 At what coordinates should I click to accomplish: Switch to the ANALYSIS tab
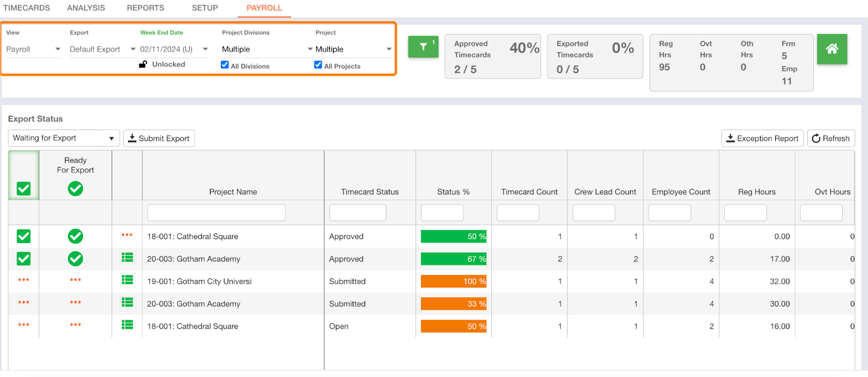86,8
